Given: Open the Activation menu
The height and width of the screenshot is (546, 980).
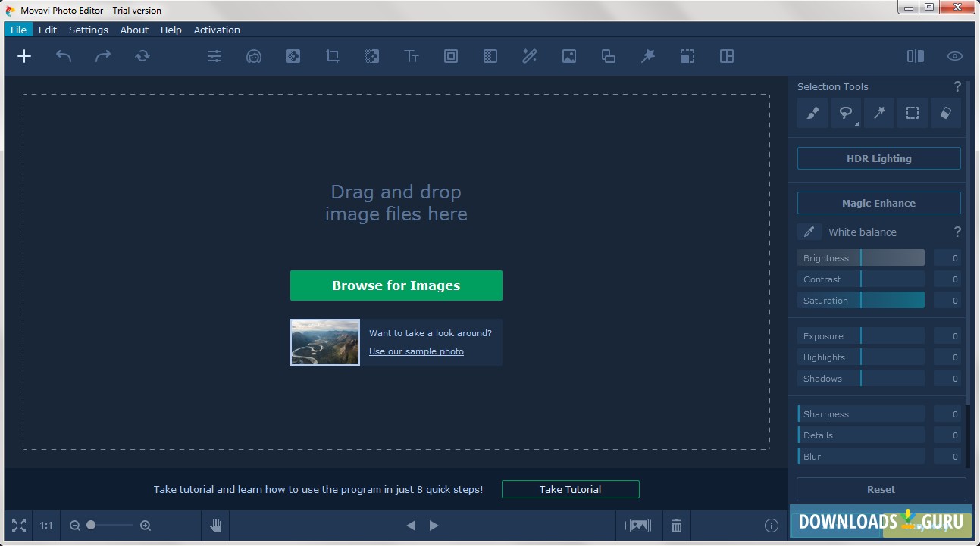Looking at the screenshot, I should [217, 30].
